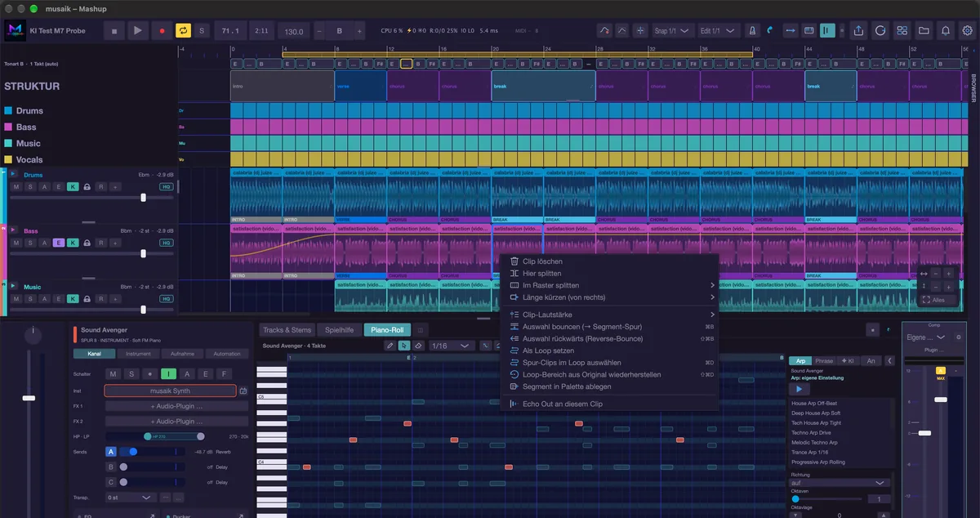Mute the Drums track with M
This screenshot has height=518, width=980.
click(16, 186)
